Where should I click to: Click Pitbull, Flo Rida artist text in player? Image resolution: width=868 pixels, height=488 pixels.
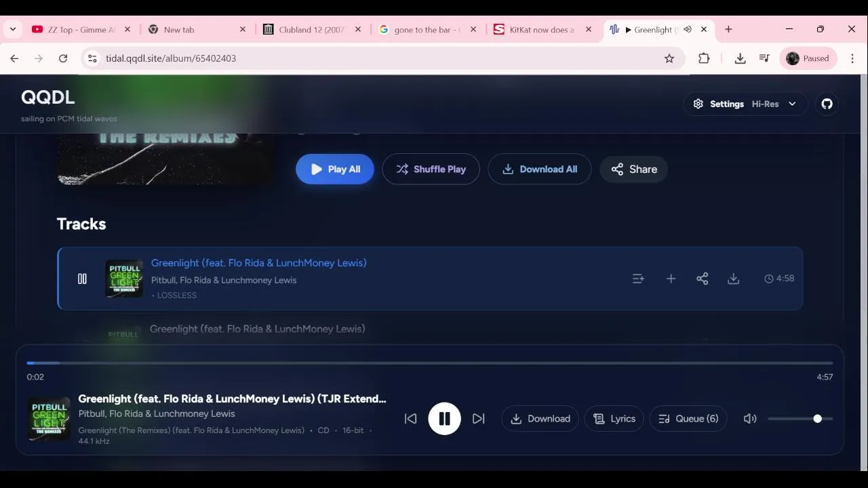click(157, 413)
